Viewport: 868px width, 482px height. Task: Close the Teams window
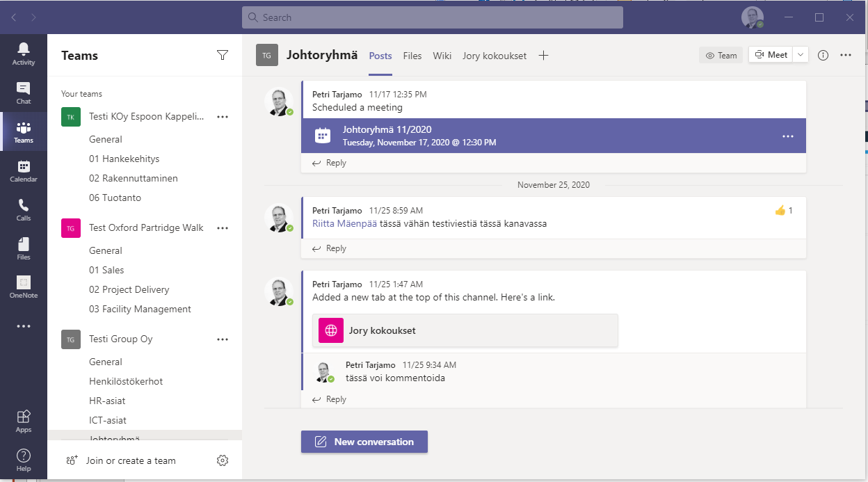point(850,17)
